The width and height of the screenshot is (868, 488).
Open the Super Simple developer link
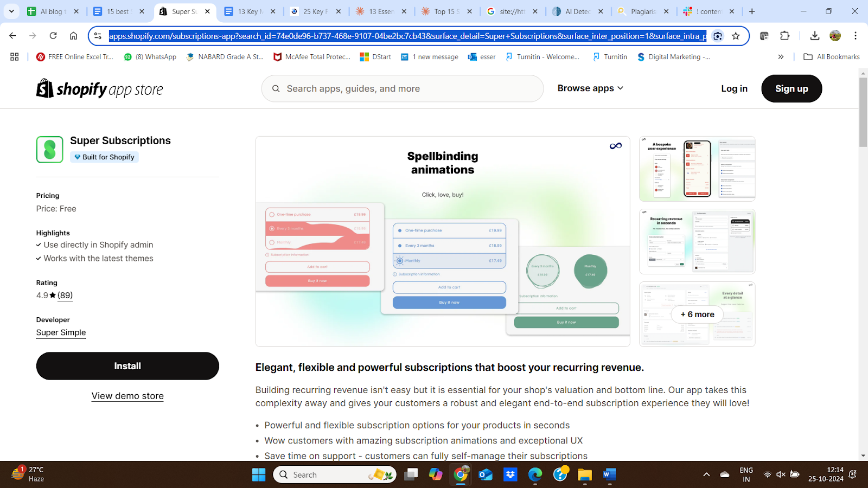[x=61, y=332]
